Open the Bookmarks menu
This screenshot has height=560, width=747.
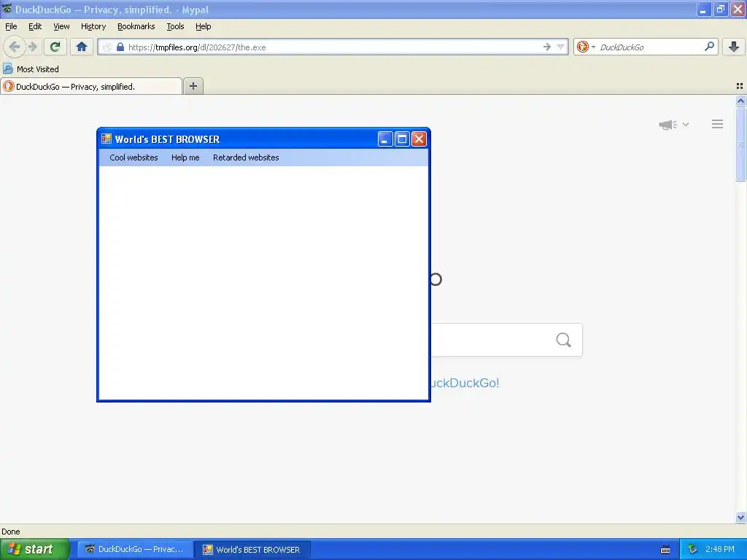pos(136,27)
